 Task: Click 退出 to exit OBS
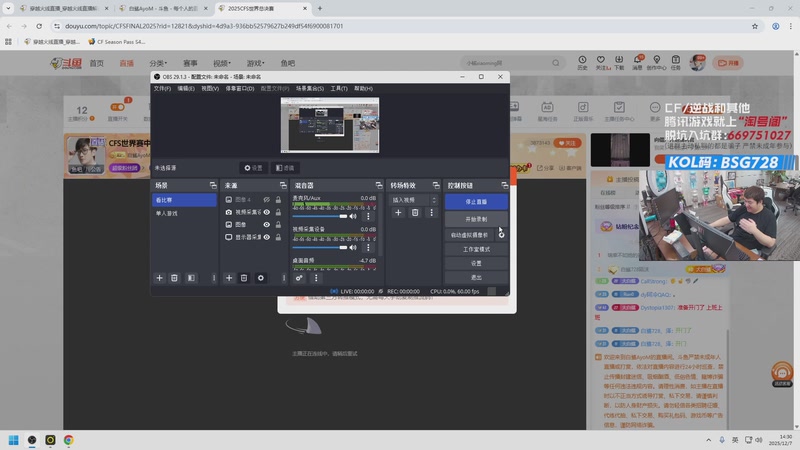click(476, 278)
